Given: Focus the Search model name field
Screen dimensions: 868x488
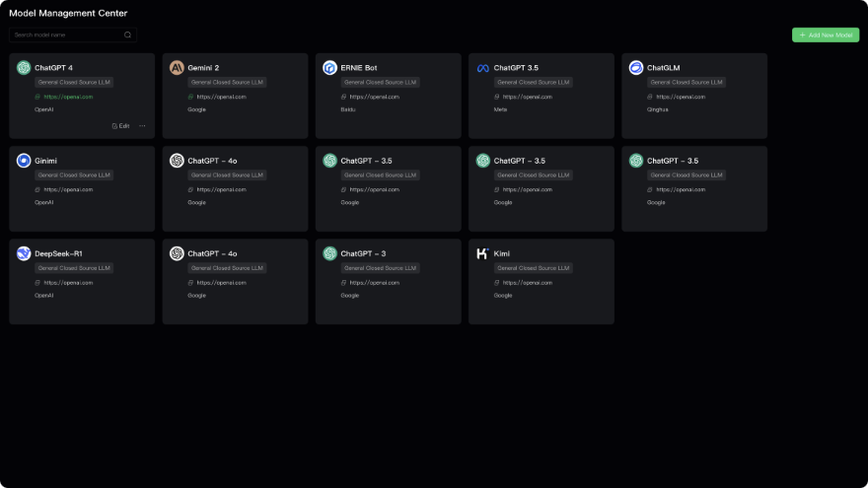Looking at the screenshot, I should 65,35.
